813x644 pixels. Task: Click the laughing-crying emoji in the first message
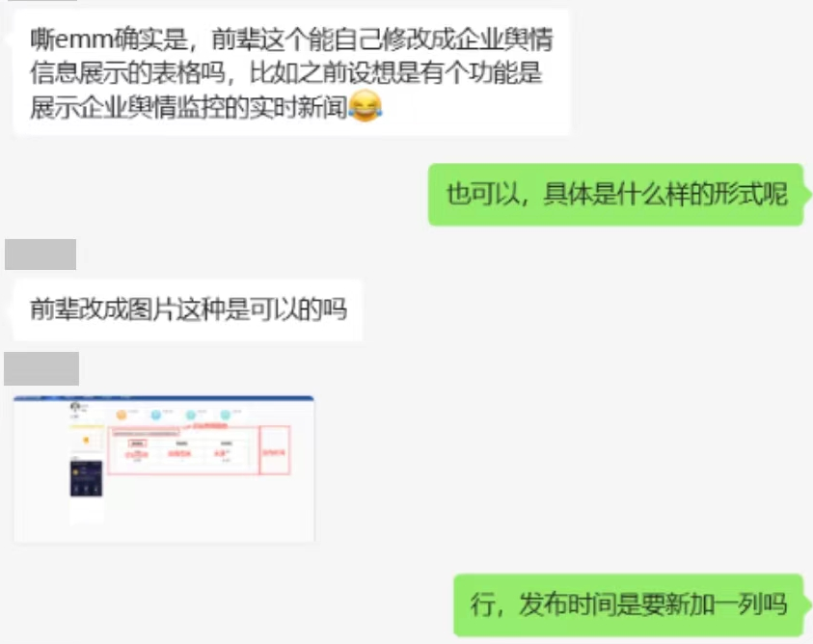pos(365,106)
